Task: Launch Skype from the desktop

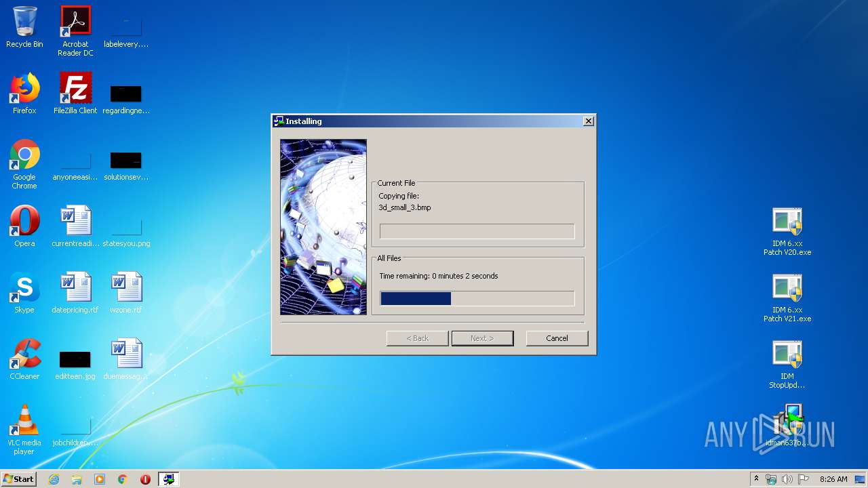Action: coord(24,293)
